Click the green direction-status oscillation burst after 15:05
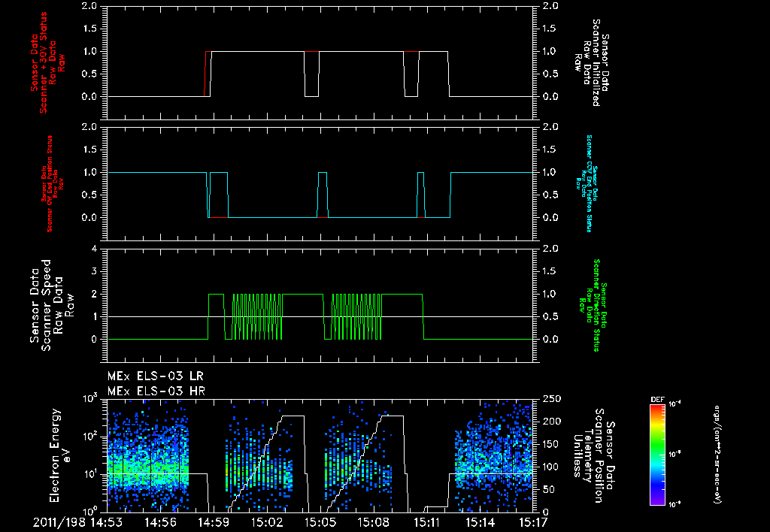The image size is (770, 532). pos(356,316)
